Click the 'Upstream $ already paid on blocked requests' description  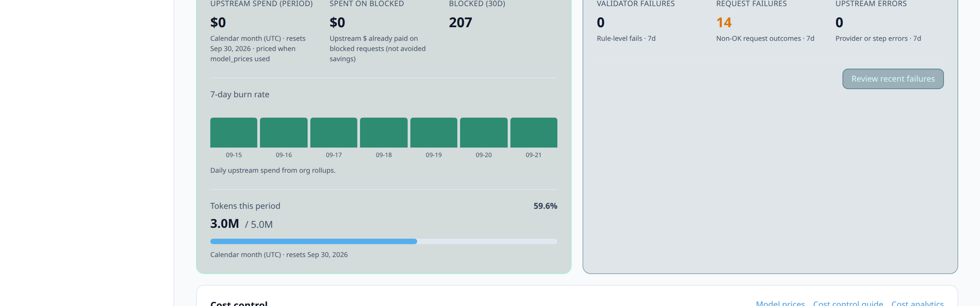(x=377, y=49)
